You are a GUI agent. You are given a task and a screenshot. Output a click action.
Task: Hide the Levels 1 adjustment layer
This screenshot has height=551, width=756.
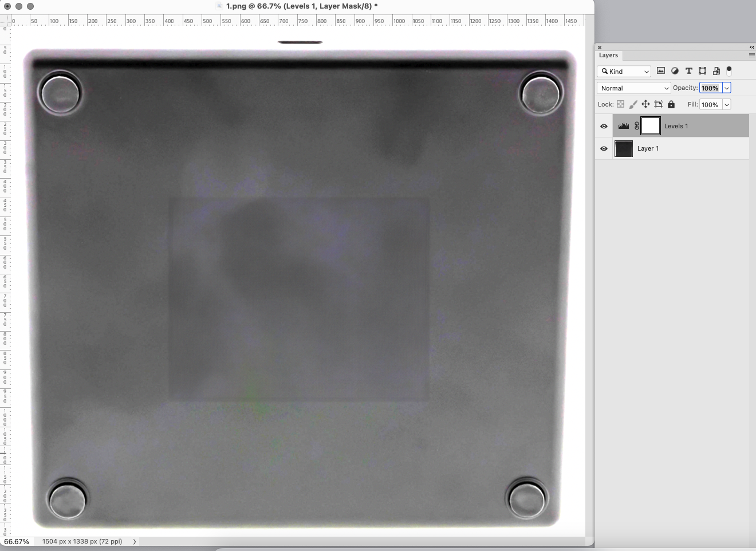(x=604, y=126)
